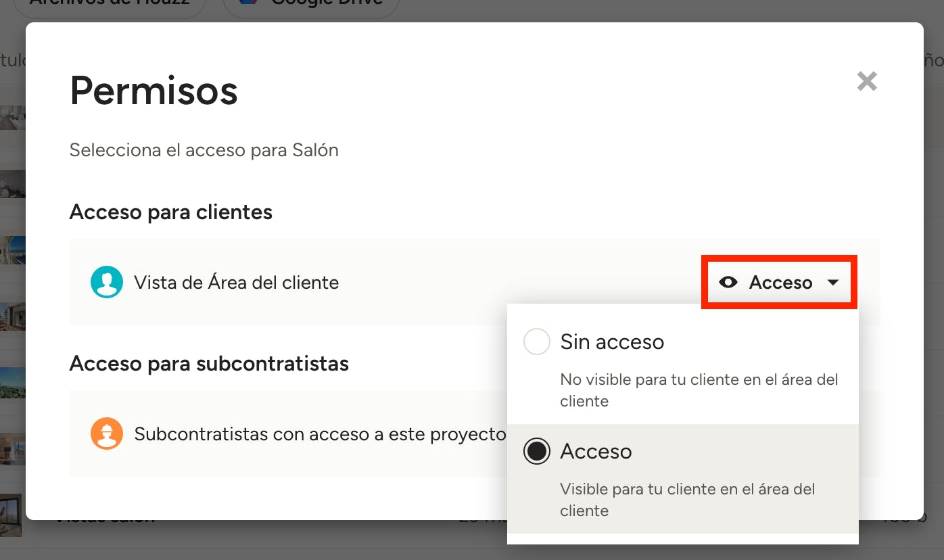Choose the 'Acceso' option label in the list
Screen dimensions: 944x560
(596, 452)
